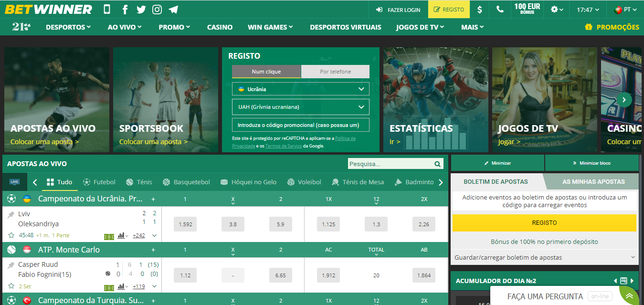Switch to As Minhas Apostas tab

pos(593,181)
